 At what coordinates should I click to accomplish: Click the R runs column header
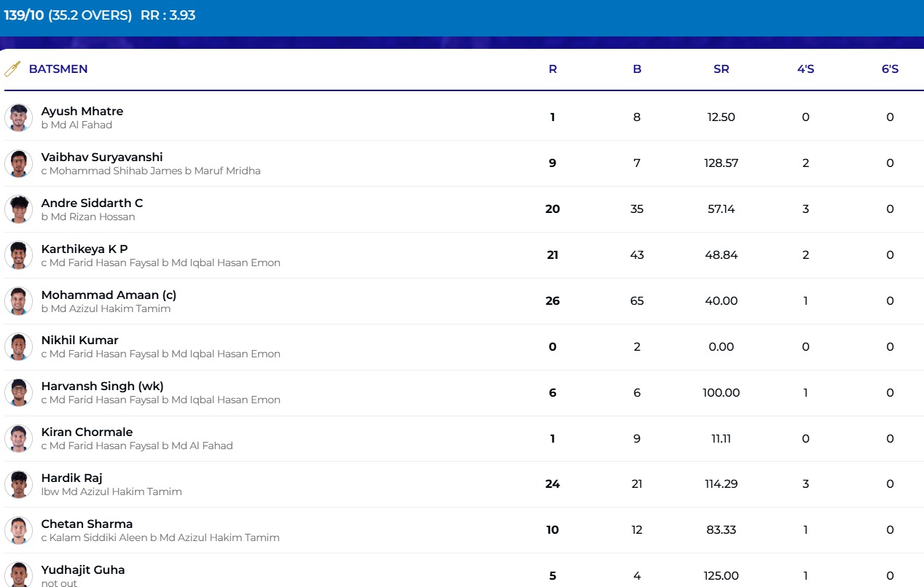click(552, 69)
